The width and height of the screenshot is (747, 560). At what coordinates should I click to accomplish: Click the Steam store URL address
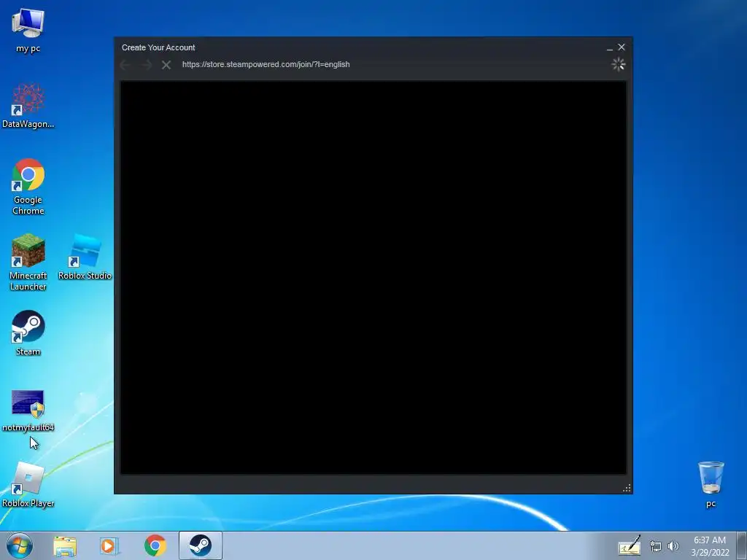(x=266, y=64)
